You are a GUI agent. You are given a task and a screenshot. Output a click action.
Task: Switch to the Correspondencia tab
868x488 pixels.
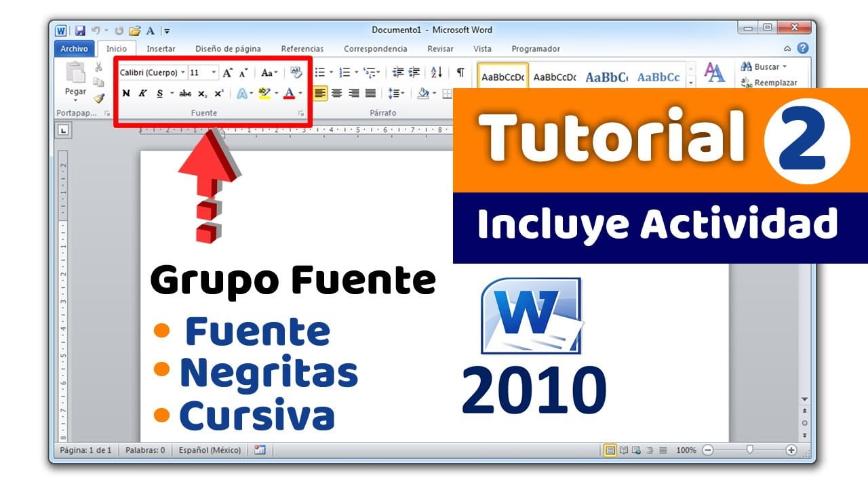click(376, 49)
